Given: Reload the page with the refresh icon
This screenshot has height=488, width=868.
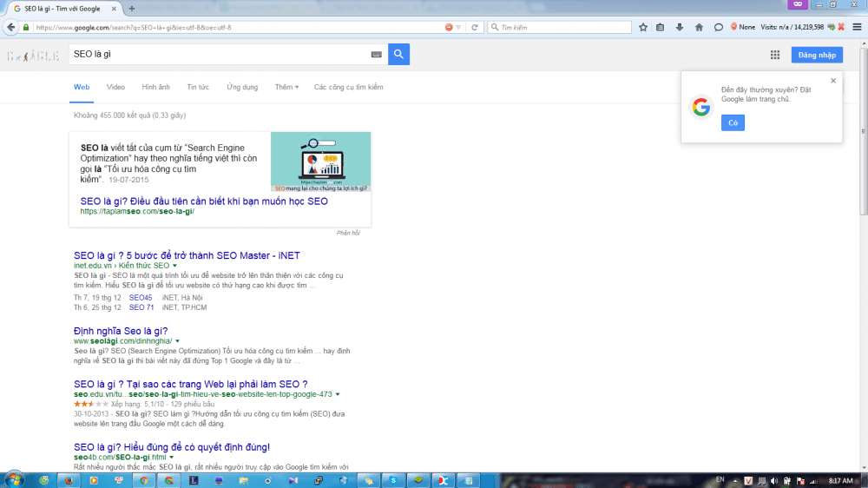Looking at the screenshot, I should tap(475, 27).
